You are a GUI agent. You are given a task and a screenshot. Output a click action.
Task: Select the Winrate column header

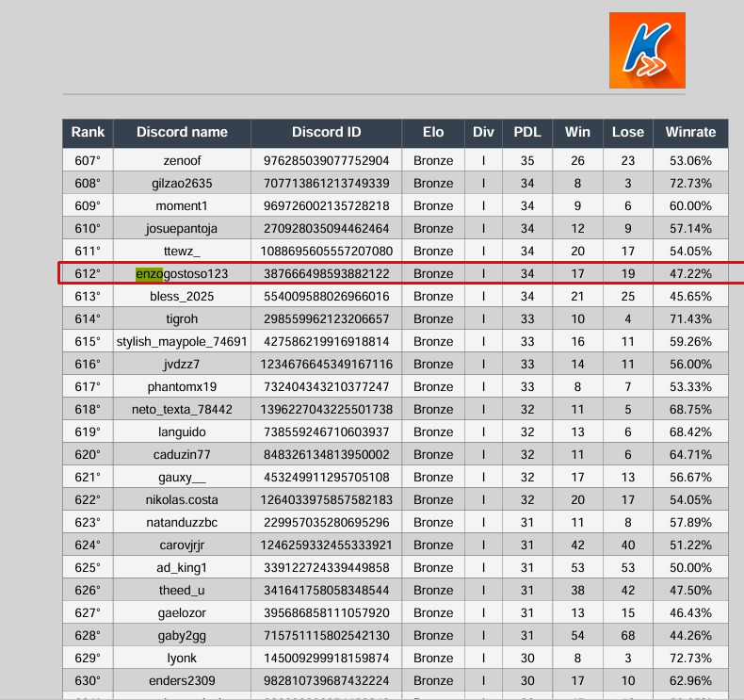[x=691, y=132]
